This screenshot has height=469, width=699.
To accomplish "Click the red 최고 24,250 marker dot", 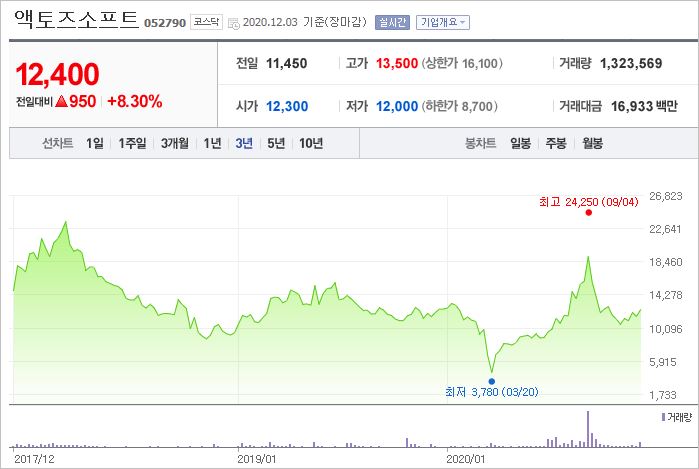I will 589,213.
